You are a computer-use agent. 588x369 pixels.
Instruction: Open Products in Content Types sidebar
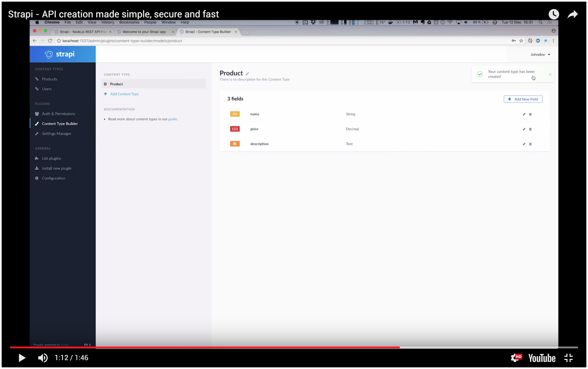pyautogui.click(x=49, y=79)
